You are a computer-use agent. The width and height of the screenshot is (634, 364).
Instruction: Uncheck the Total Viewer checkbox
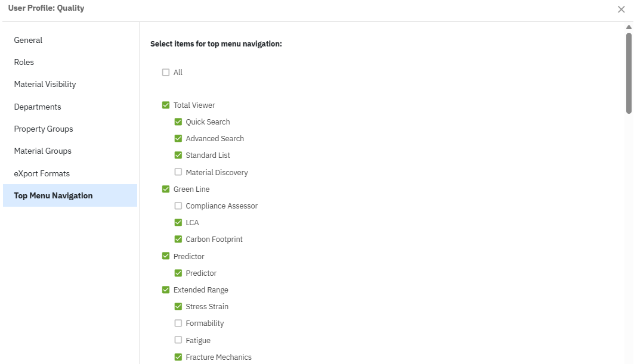(166, 105)
